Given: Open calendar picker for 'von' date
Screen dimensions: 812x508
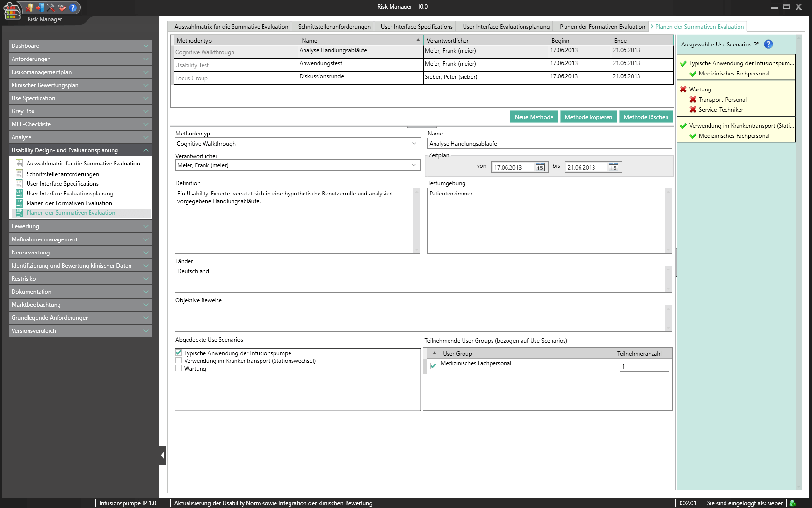Looking at the screenshot, I should (540, 167).
